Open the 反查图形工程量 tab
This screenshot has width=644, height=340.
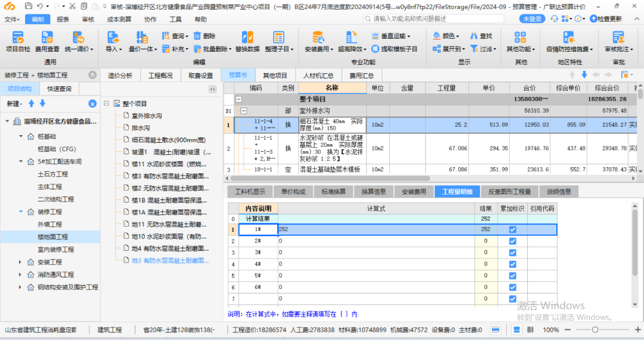(x=509, y=192)
